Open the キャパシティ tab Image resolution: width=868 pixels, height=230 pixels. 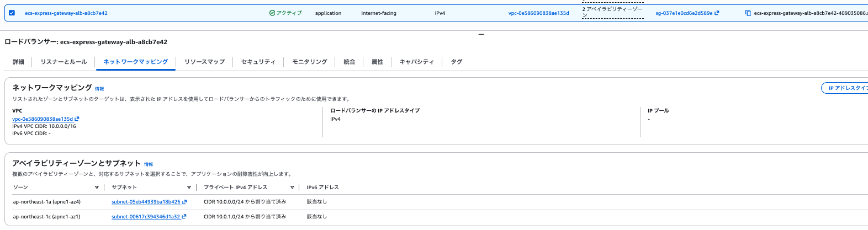[x=416, y=62]
